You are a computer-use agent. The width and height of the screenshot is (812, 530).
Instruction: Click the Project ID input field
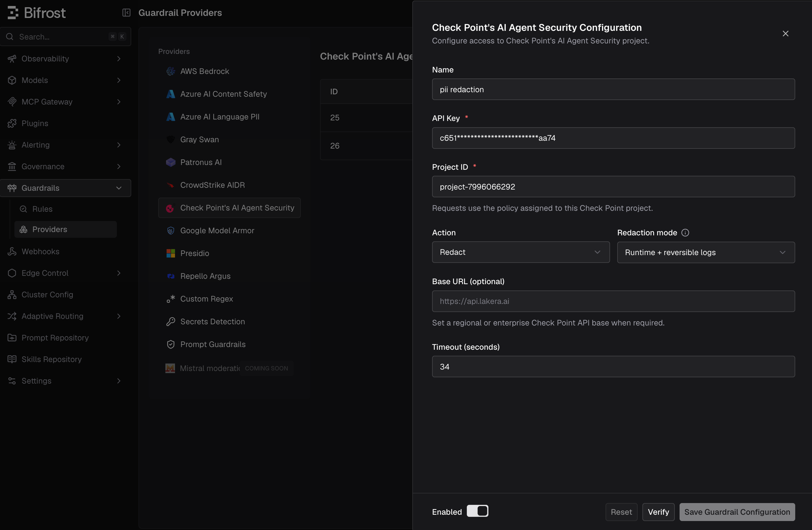(x=613, y=187)
